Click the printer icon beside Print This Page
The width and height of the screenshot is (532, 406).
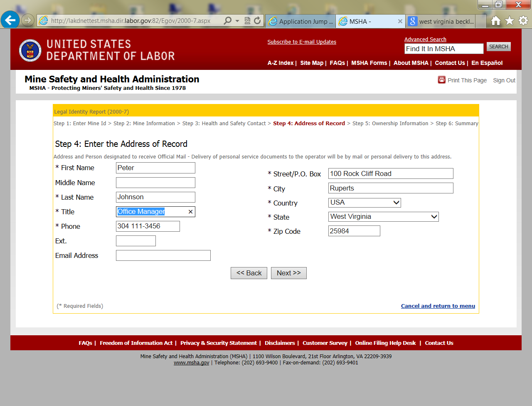tap(441, 80)
